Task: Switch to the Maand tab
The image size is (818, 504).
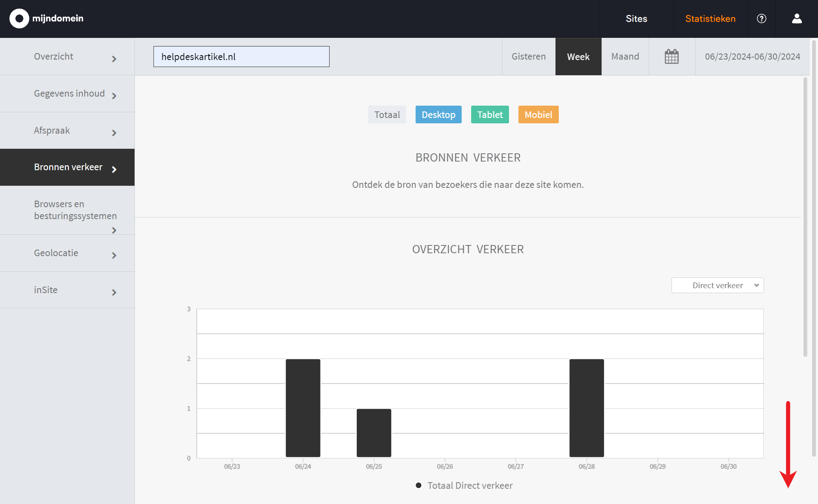Action: point(625,56)
